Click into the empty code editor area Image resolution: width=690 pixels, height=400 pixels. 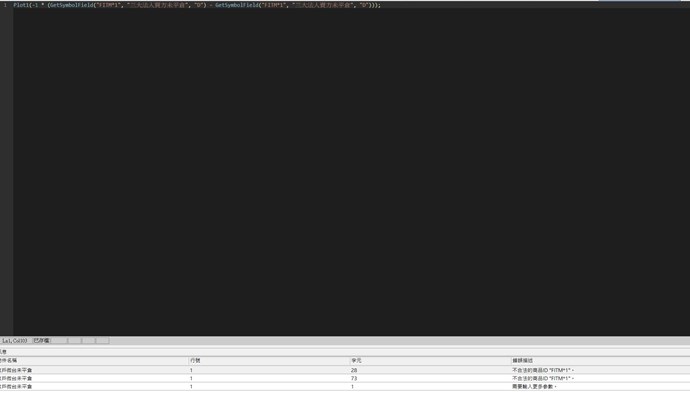[x=351, y=172]
